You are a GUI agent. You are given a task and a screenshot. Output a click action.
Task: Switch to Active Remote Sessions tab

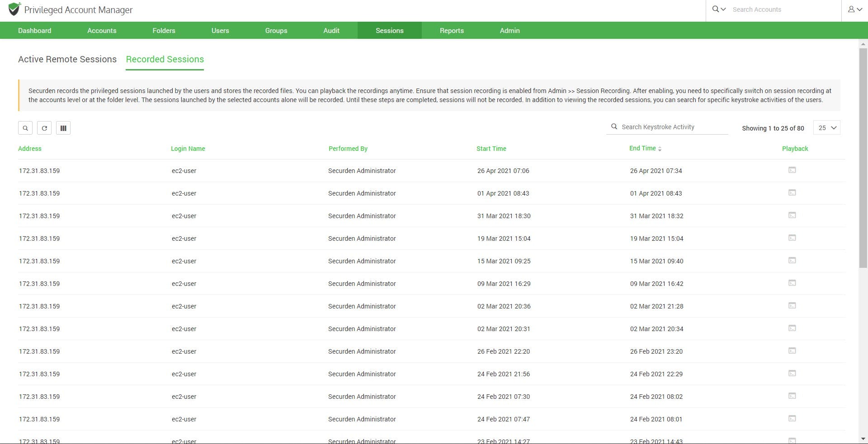[67, 59]
